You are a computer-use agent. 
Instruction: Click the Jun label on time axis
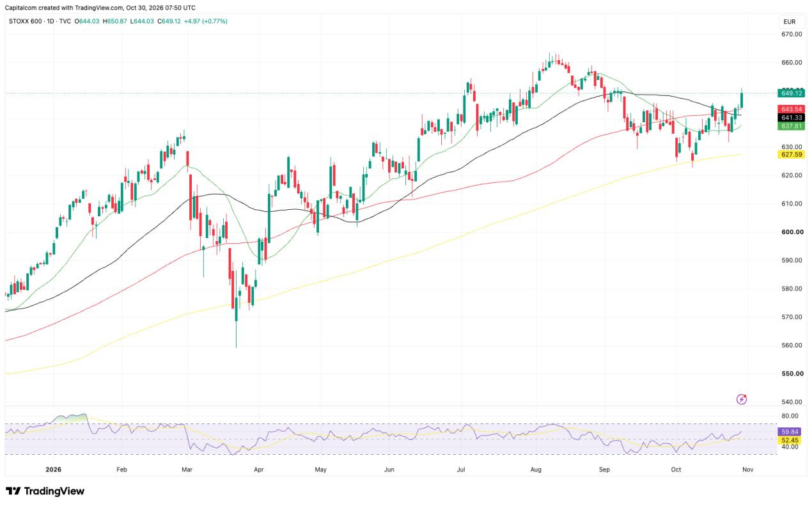click(389, 470)
